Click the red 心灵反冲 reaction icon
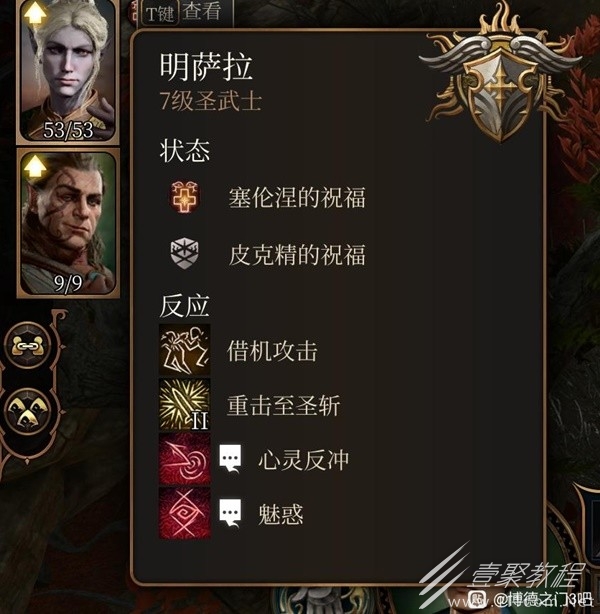Image resolution: width=600 pixels, height=614 pixels. tap(184, 459)
